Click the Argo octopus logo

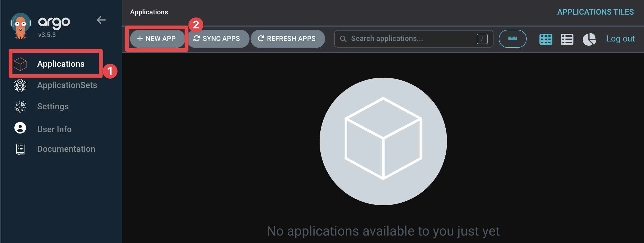point(21,26)
